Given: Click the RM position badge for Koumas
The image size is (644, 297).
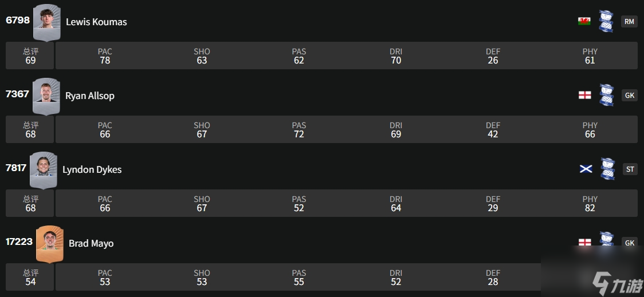Looking at the screenshot, I should coord(629,21).
